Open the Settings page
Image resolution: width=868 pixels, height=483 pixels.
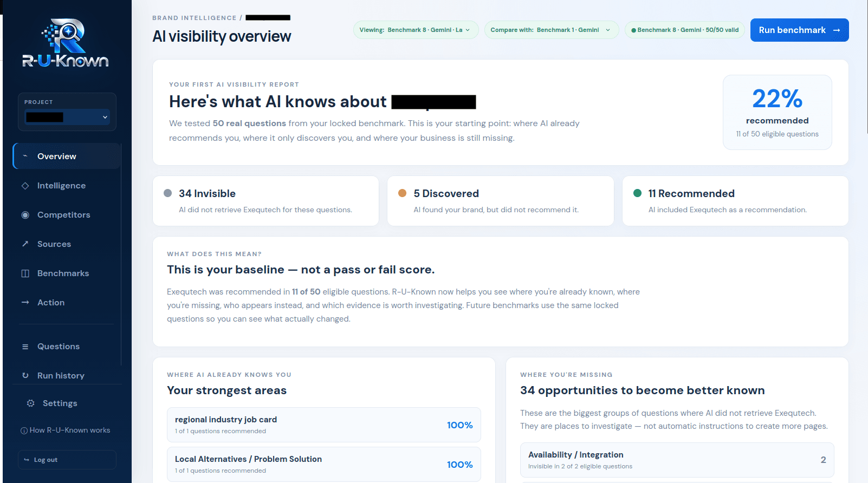67,403
